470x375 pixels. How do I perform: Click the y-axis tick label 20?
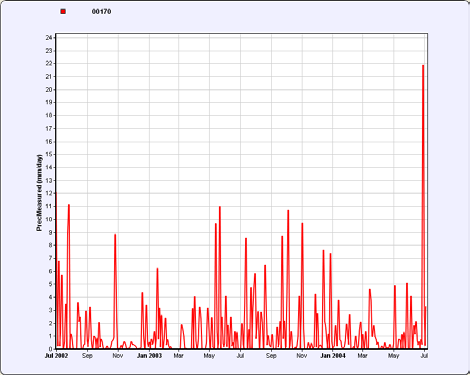pyautogui.click(x=49, y=90)
